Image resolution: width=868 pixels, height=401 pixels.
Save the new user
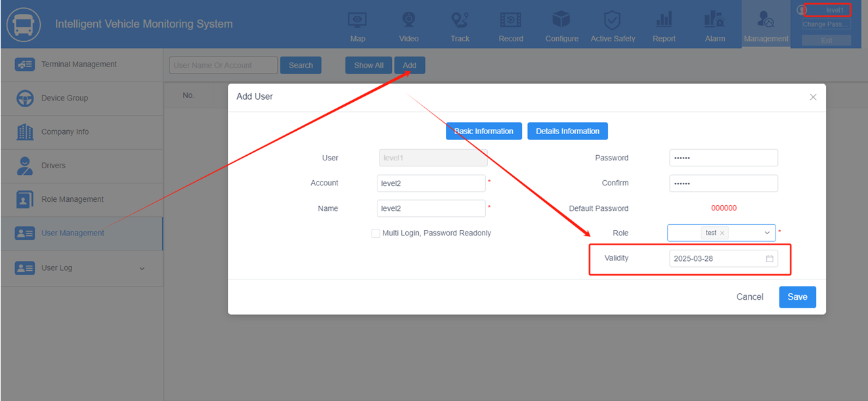798,297
